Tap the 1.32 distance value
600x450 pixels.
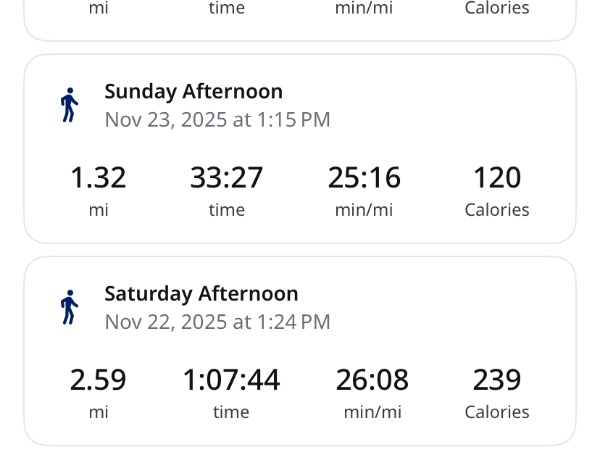(98, 178)
